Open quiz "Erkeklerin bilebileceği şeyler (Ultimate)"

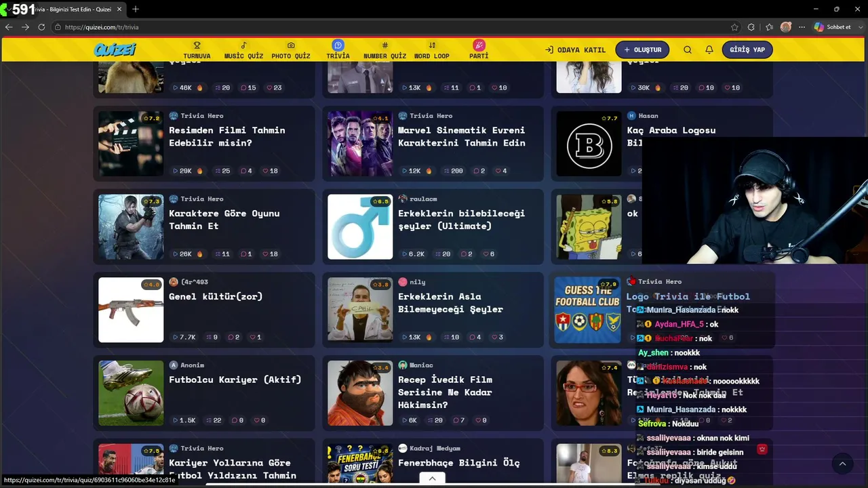(x=461, y=220)
